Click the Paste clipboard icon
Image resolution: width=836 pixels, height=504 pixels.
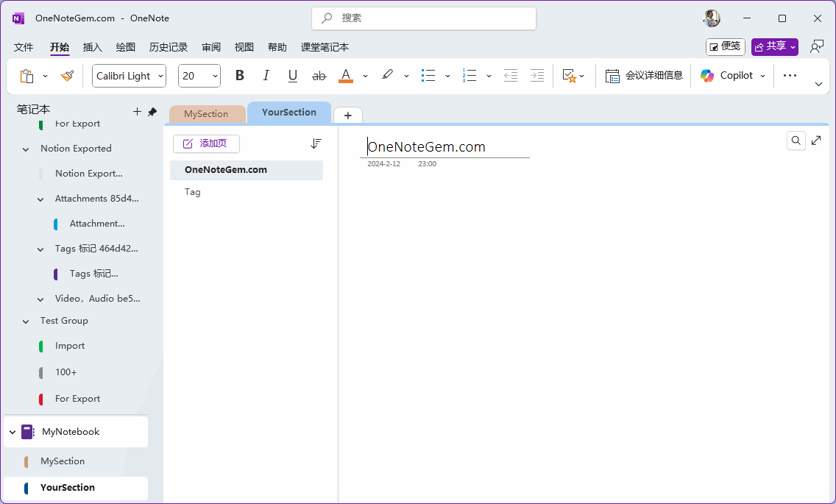[x=27, y=76]
